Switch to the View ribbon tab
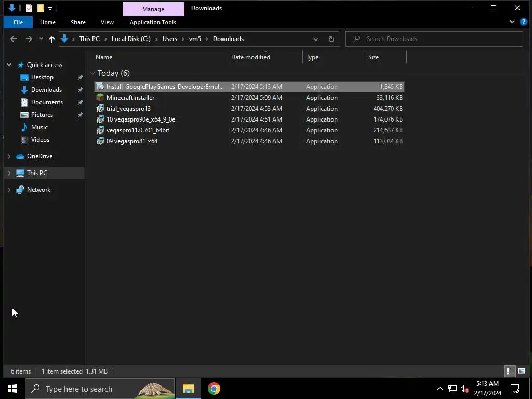 [107, 22]
